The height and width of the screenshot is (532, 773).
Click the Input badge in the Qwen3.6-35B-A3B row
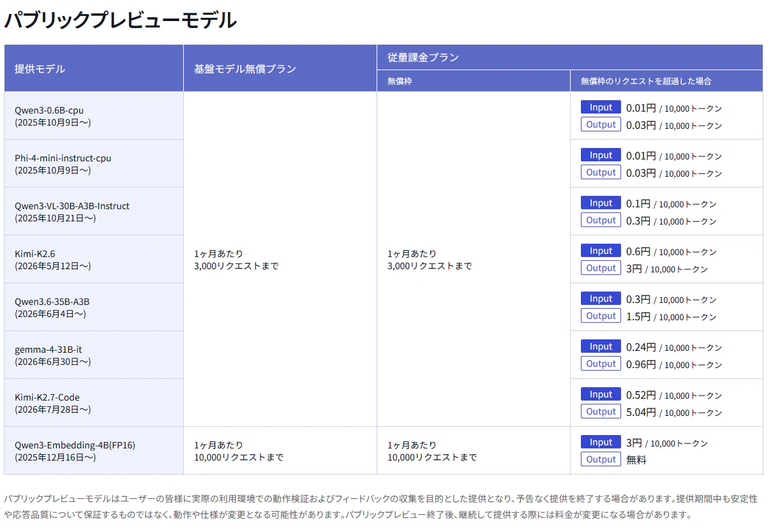point(601,299)
